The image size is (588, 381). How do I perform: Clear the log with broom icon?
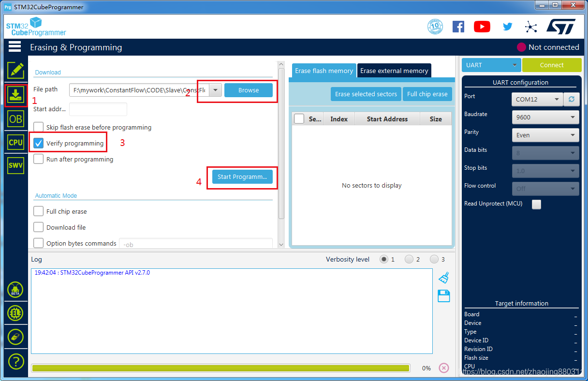coord(444,278)
